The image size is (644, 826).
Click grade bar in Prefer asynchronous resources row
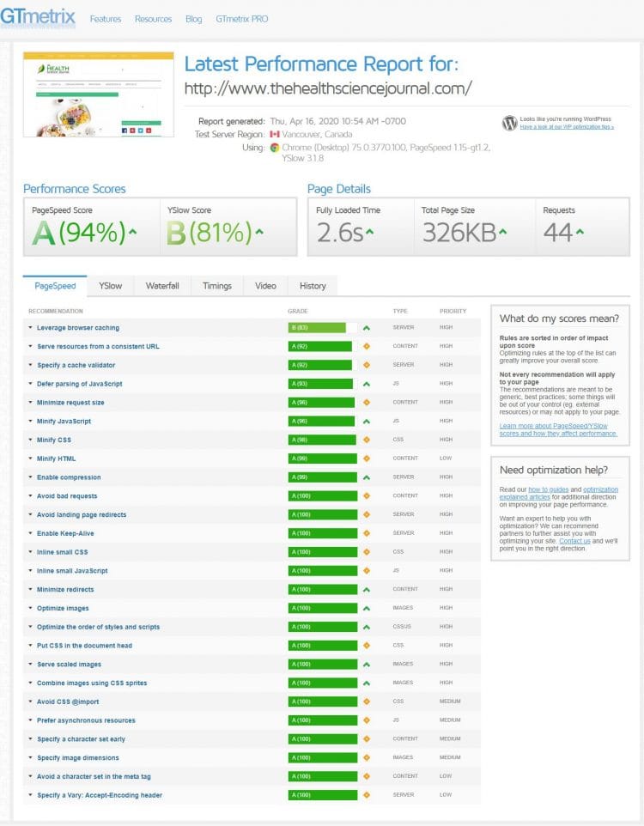point(323,720)
